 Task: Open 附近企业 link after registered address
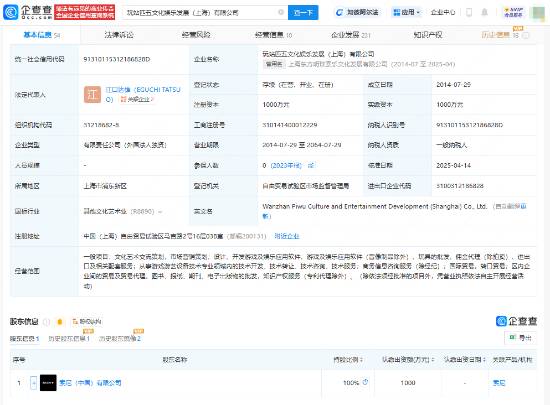pos(287,236)
